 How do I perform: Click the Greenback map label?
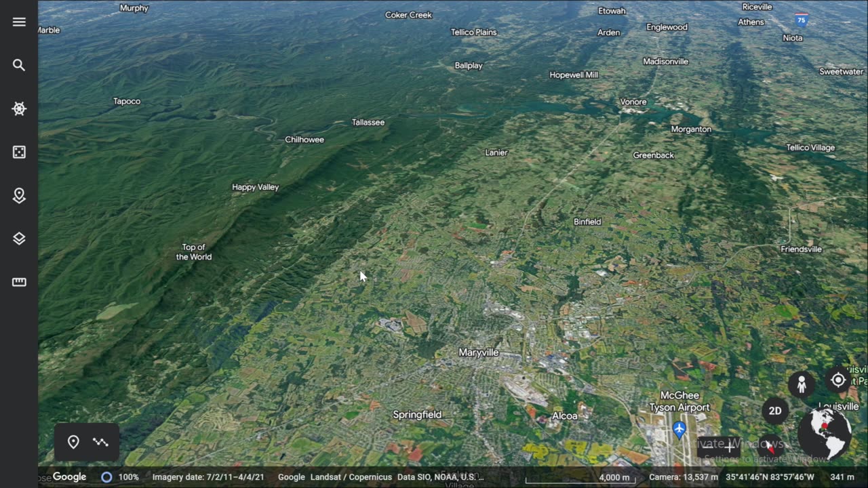(x=654, y=155)
